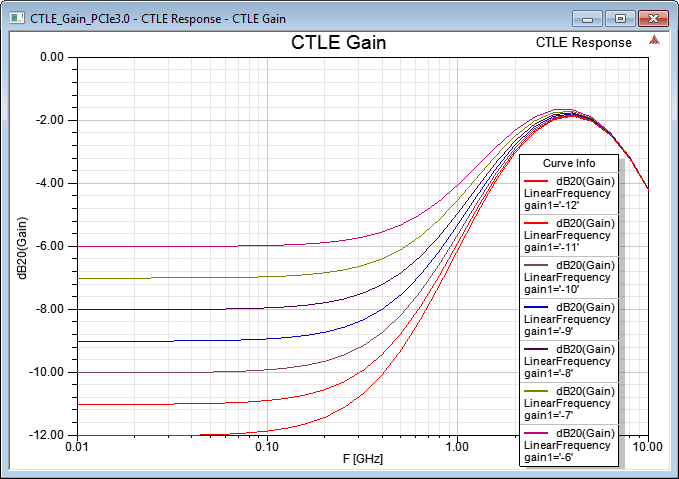This screenshot has height=479, width=679.
Task: Select the gain1='-9' legend entry
Action: click(x=569, y=319)
